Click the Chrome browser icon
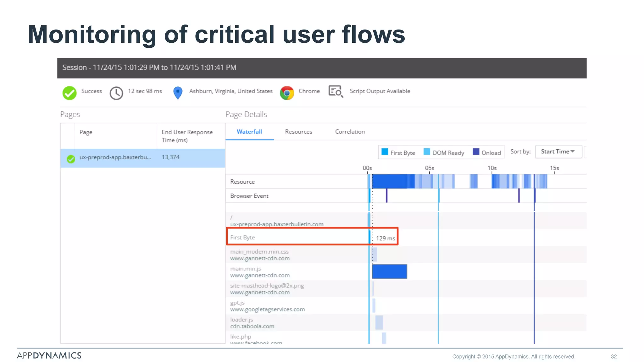Viewport: 644px width, 362px height. (x=287, y=93)
